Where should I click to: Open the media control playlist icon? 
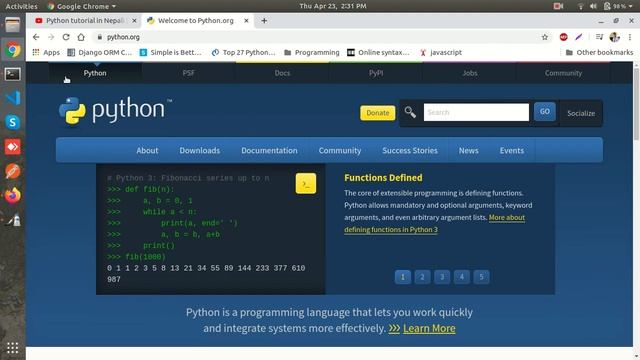599,37
